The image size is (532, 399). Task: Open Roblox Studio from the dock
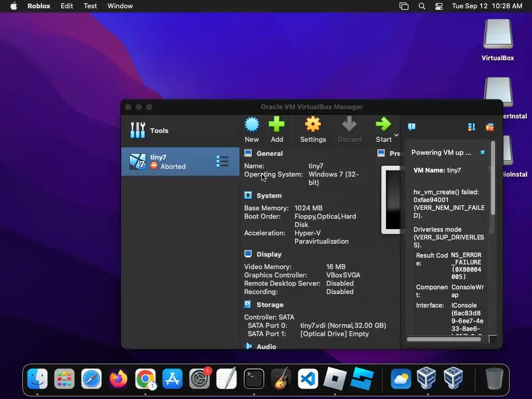coord(362,378)
